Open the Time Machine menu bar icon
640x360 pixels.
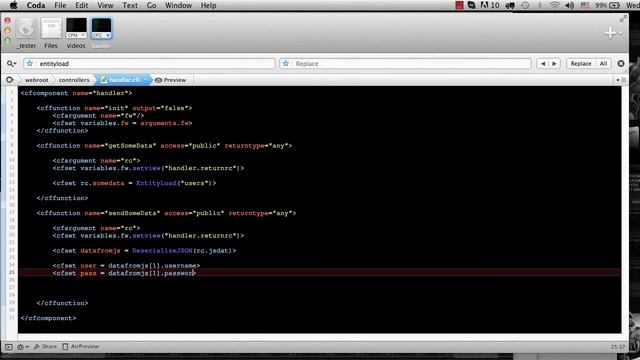point(525,5)
